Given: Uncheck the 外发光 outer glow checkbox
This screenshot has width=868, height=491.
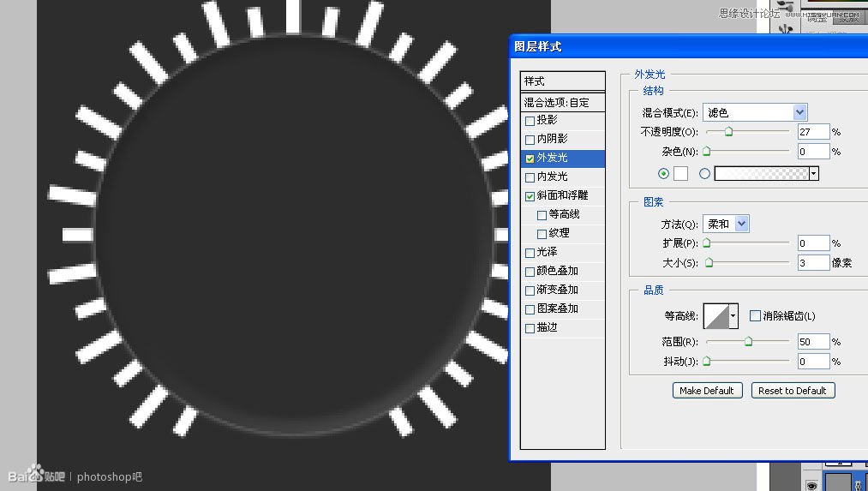Looking at the screenshot, I should (530, 159).
